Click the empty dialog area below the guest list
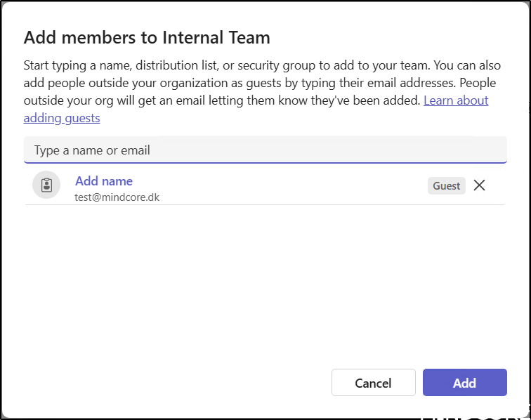Image resolution: width=531 pixels, height=420 pixels. point(265,281)
